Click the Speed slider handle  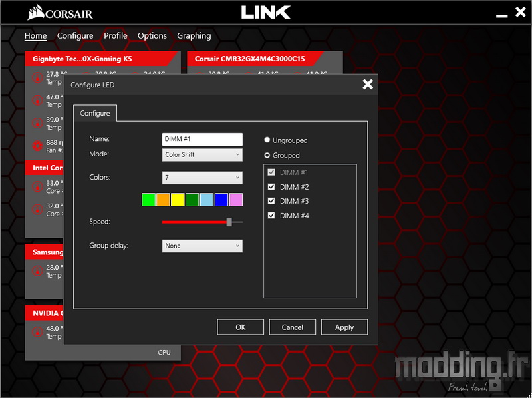coord(229,222)
